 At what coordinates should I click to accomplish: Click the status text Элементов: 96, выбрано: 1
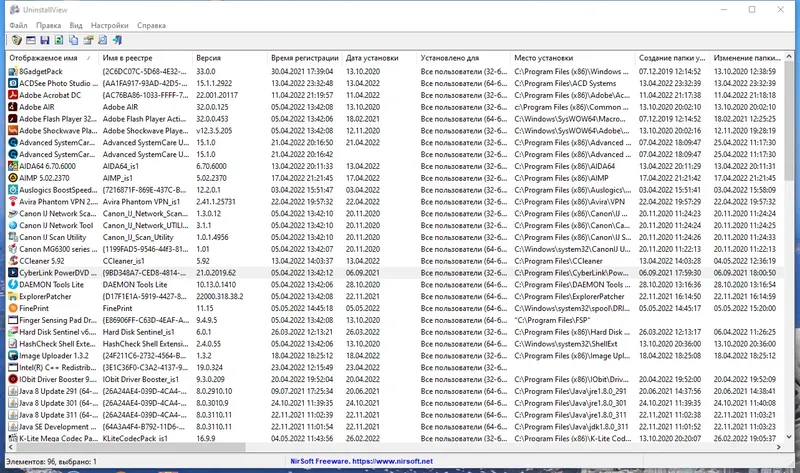click(x=51, y=461)
